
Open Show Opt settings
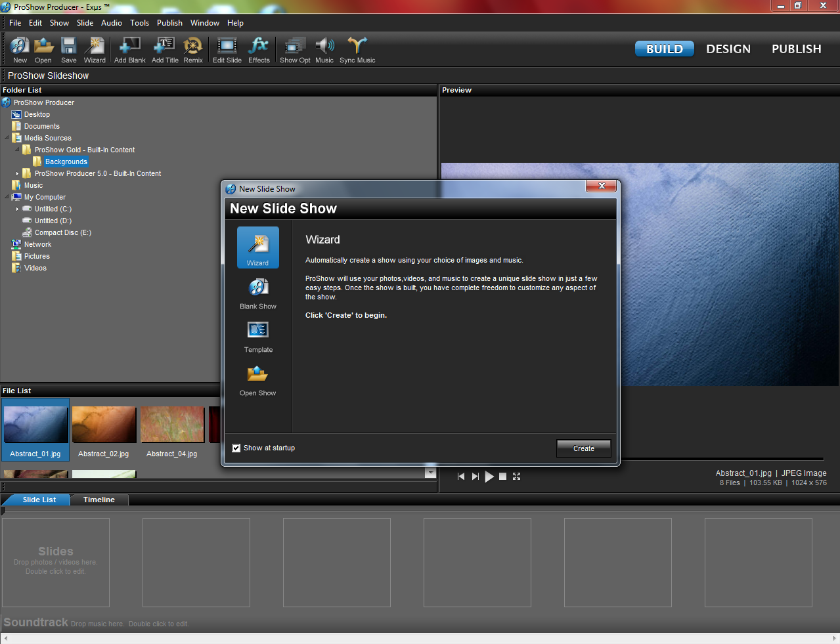coord(295,50)
